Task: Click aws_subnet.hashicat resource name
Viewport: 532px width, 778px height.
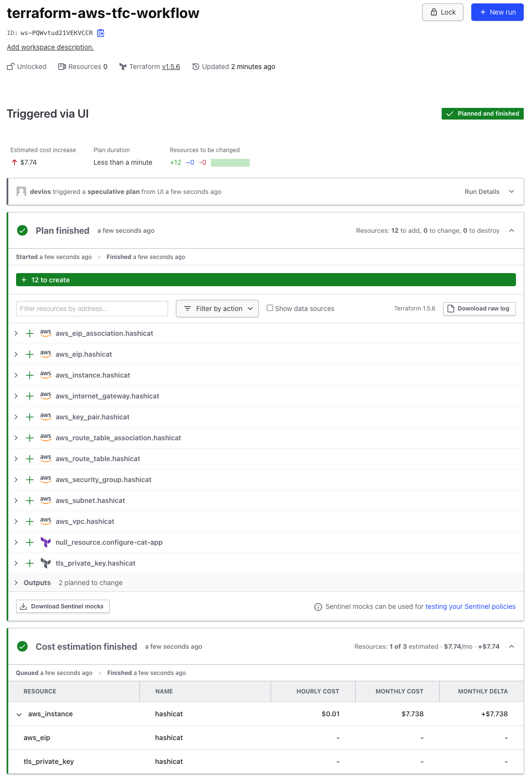Action: pos(90,501)
